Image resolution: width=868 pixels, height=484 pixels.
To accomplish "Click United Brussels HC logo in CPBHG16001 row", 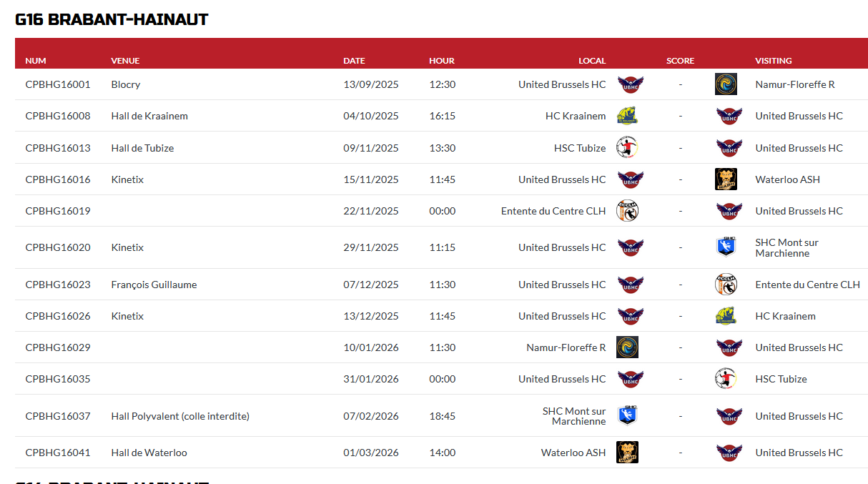I will pos(630,84).
